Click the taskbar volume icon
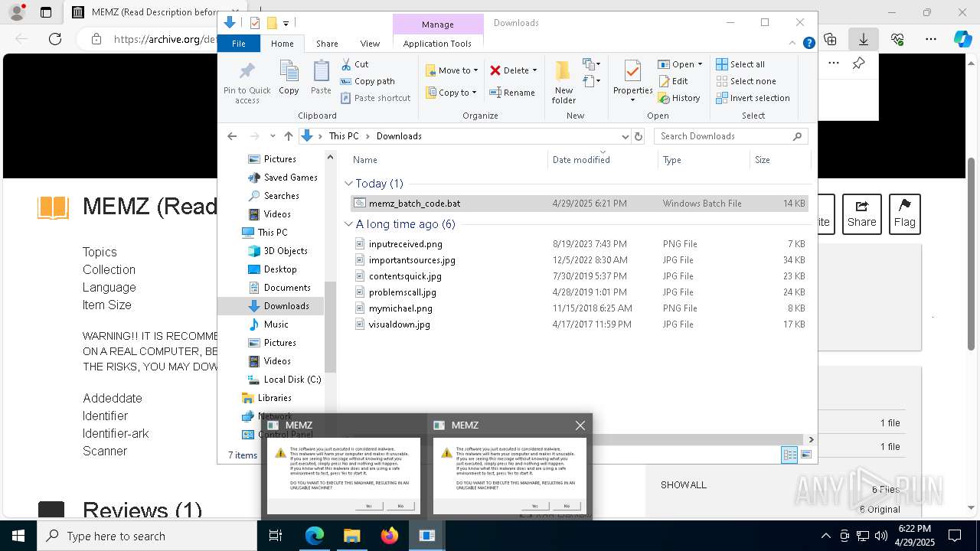Screen dimensions: 980x551 click(880, 536)
